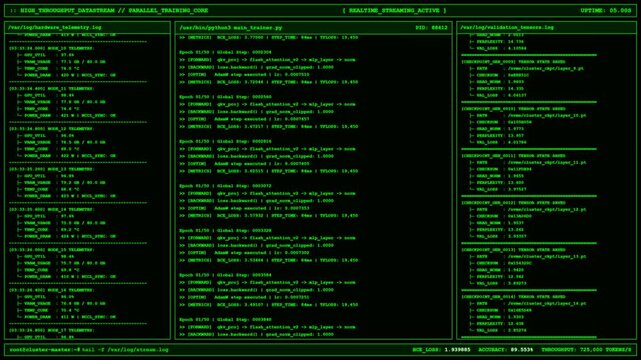Click the POWER_DRAW 423 W row under NODE_13

coord(66,196)
